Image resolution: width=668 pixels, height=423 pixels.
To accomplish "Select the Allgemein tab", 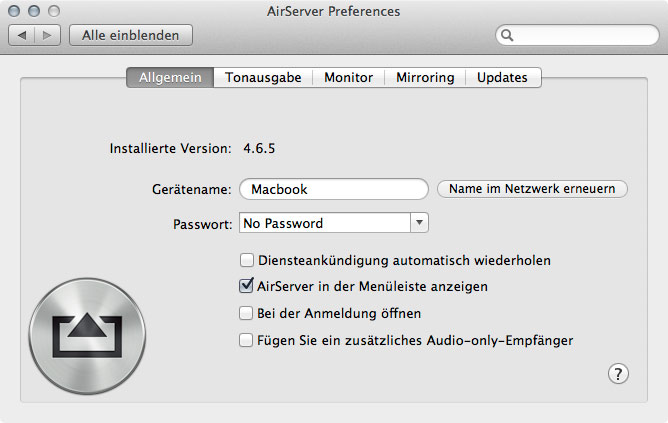I will click(x=170, y=78).
